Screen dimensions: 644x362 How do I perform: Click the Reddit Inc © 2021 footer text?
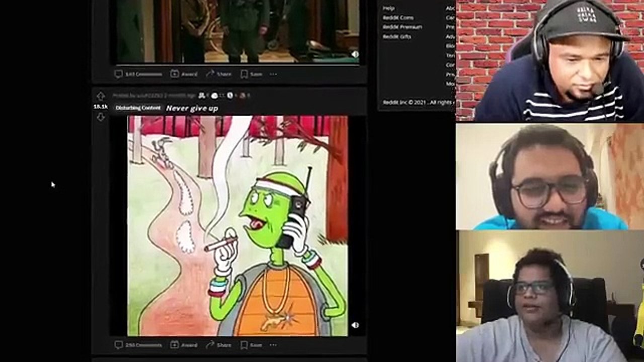pos(419,102)
